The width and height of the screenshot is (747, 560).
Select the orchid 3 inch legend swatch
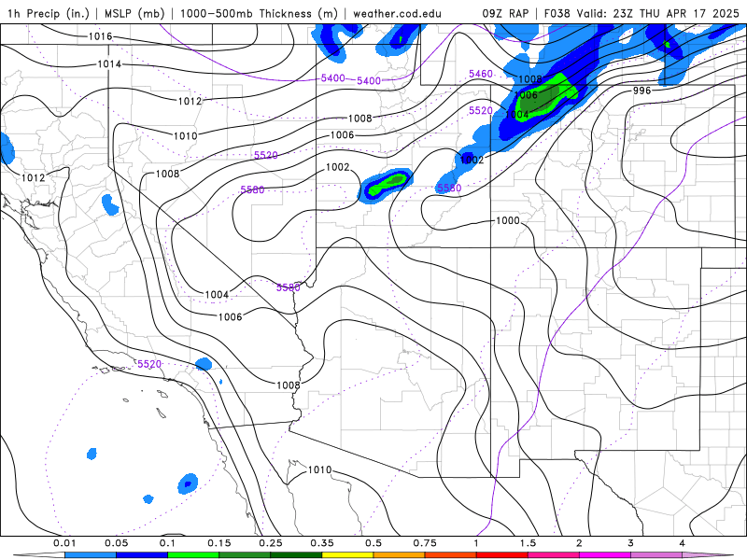click(x=656, y=555)
